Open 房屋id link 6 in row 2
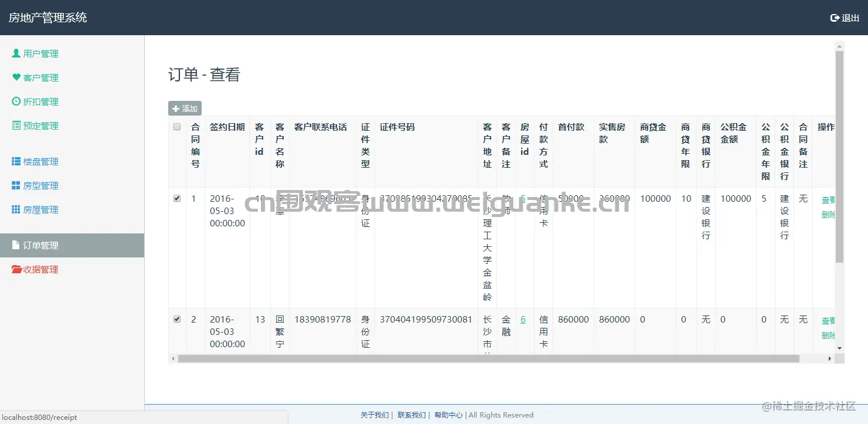The height and width of the screenshot is (424, 868). (523, 320)
